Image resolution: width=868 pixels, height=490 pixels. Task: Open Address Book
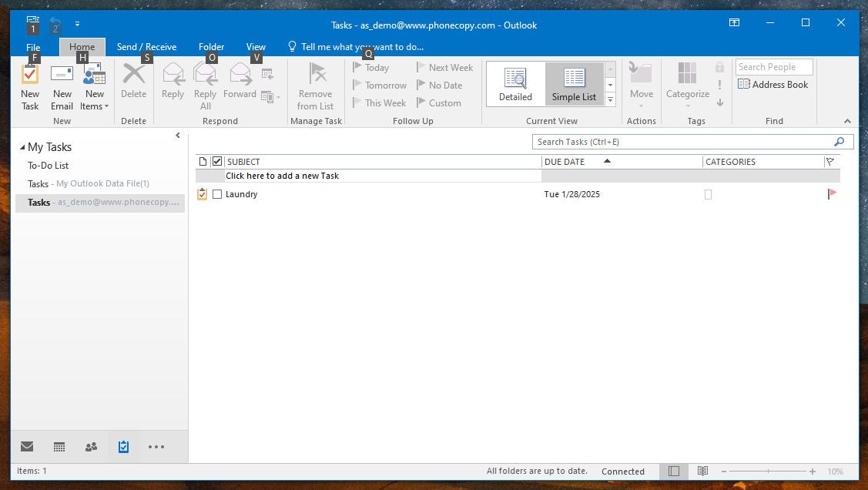pyautogui.click(x=773, y=85)
